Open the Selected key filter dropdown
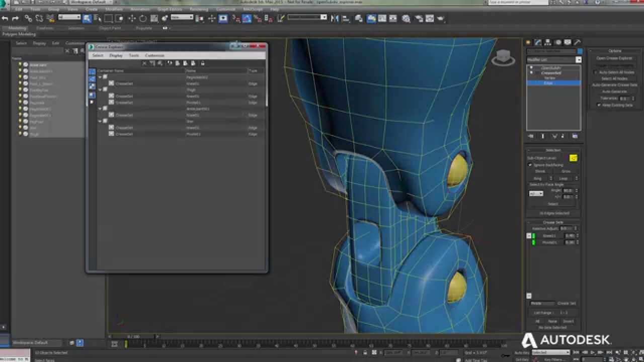The width and height of the screenshot is (644, 362). pyautogui.click(x=550, y=352)
